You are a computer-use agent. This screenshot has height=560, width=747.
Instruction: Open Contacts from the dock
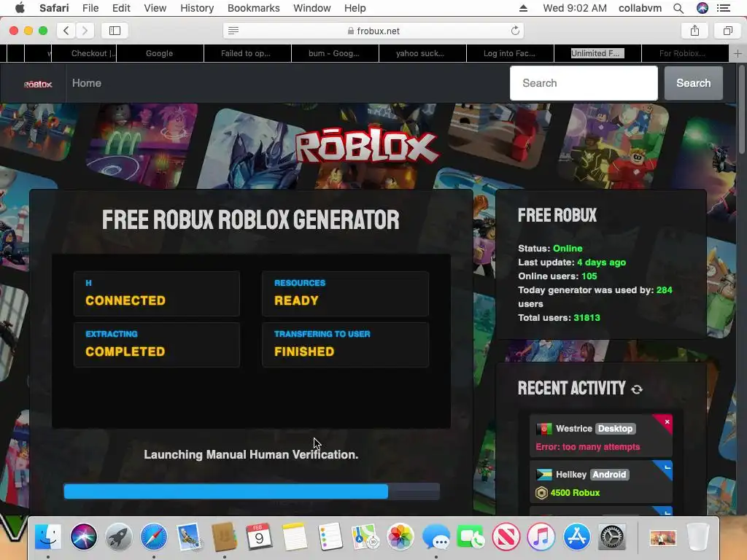coord(224,537)
